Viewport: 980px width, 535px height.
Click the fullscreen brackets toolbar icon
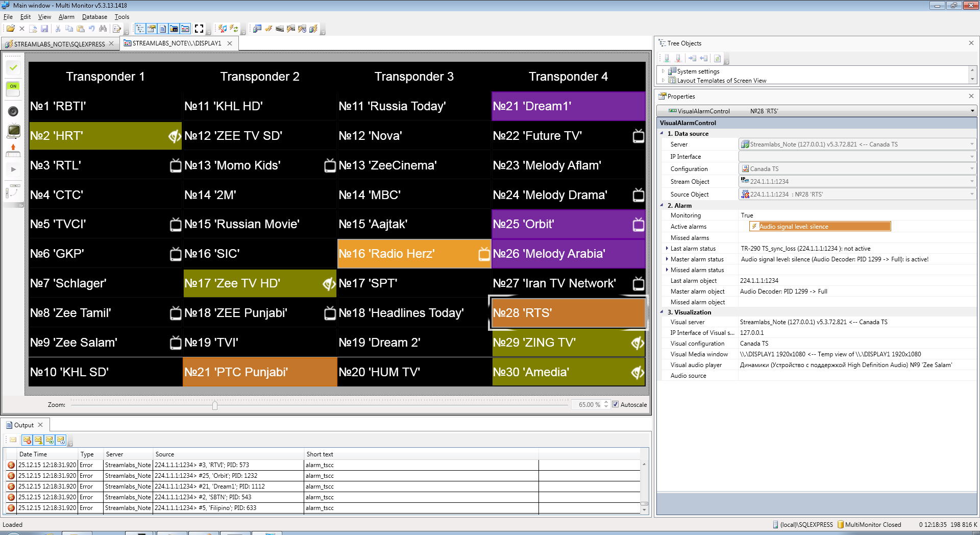pos(199,29)
